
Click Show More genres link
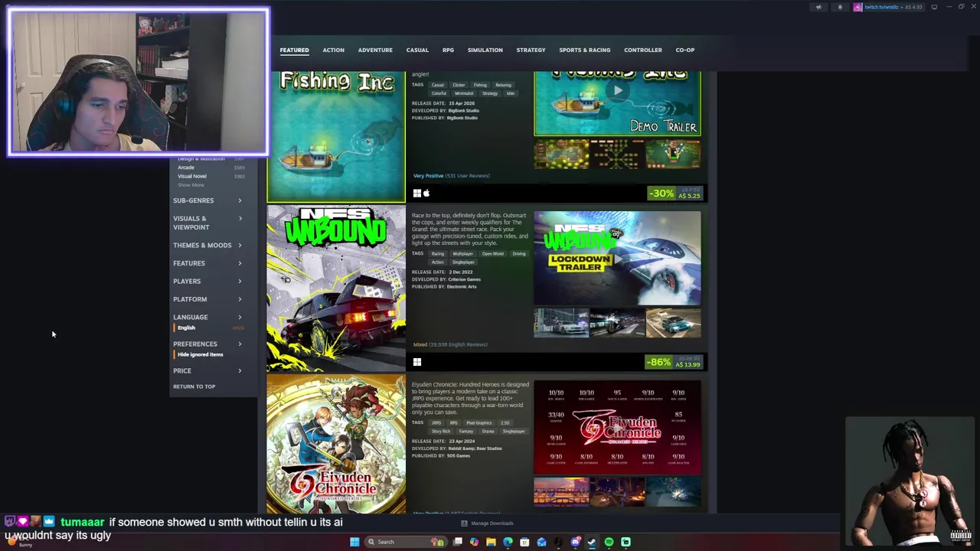click(191, 185)
